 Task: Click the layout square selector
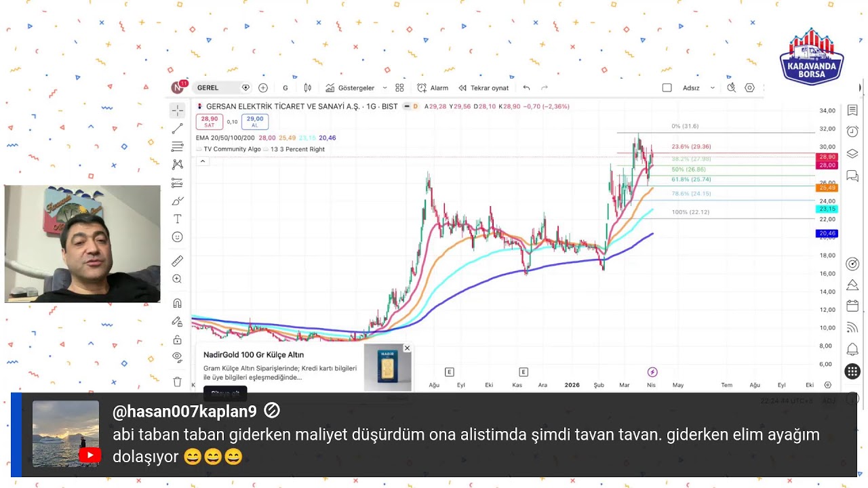667,88
